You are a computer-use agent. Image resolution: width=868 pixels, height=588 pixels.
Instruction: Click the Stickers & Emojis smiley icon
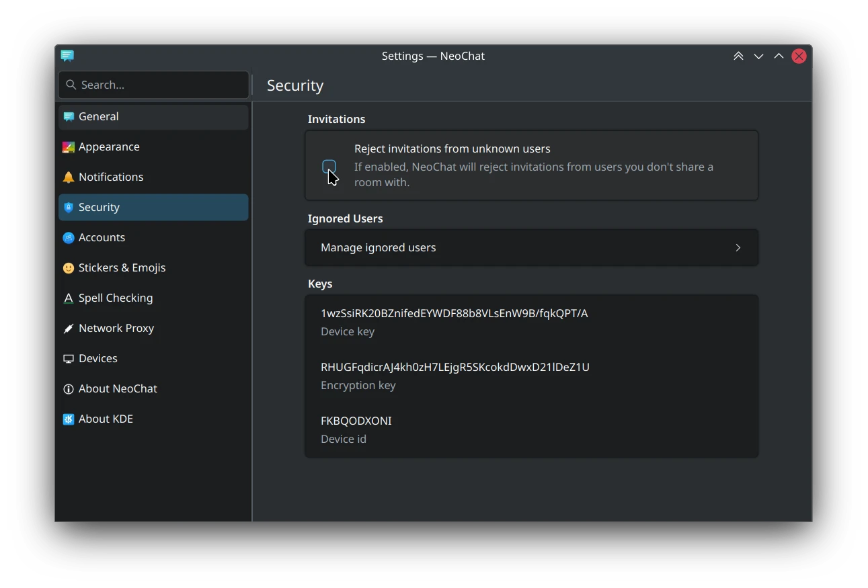click(x=68, y=268)
